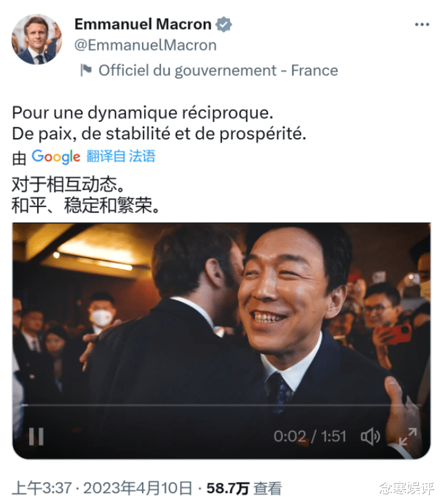Seek along the video progress bar
This screenshot has height=504, width=441.
[221, 405]
